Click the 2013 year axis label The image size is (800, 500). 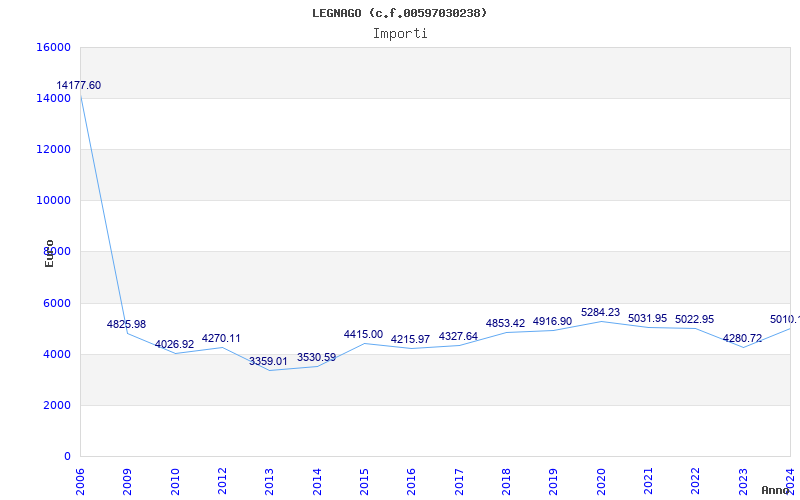[269, 482]
